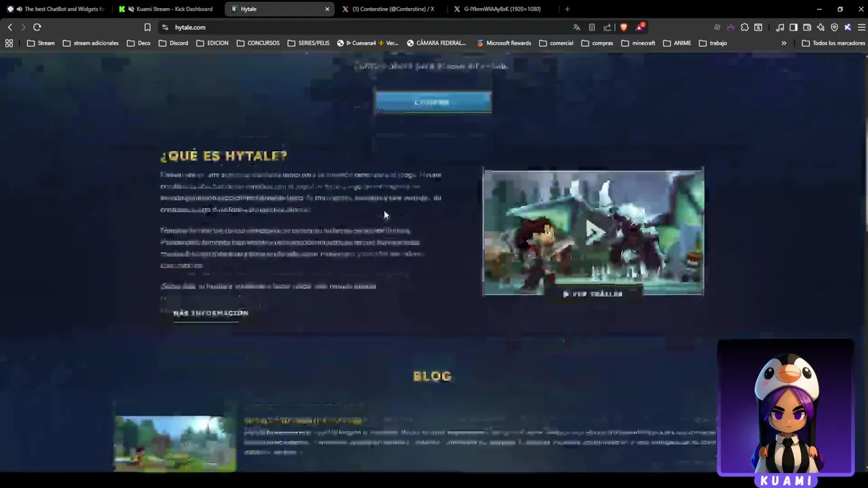This screenshot has height=488, width=868.
Task: Open the minecraft bookmarks folder
Action: (x=638, y=43)
